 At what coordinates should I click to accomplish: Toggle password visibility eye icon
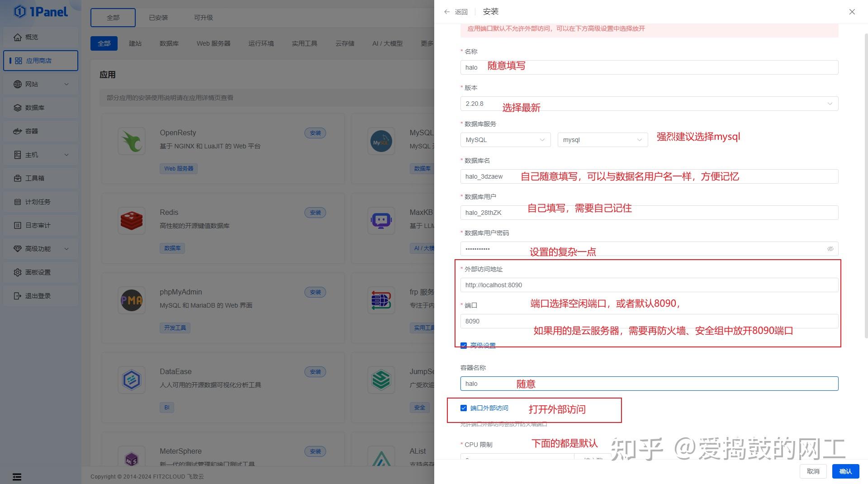tap(830, 249)
